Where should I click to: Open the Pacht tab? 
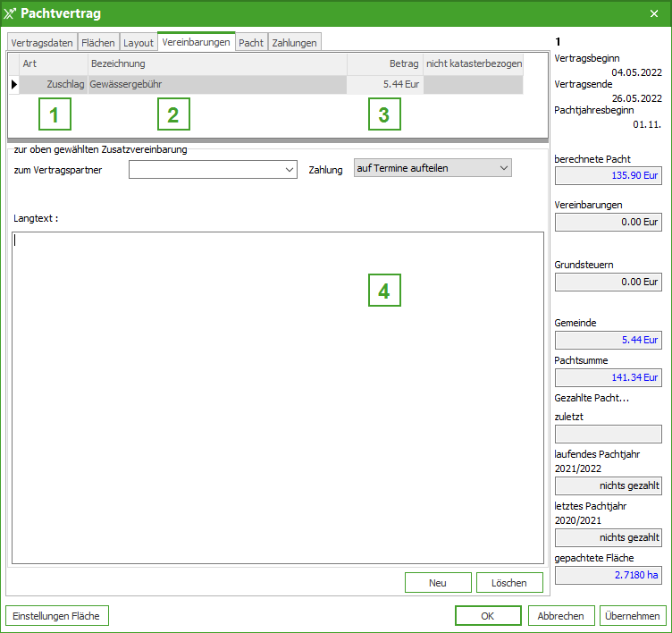[x=251, y=43]
